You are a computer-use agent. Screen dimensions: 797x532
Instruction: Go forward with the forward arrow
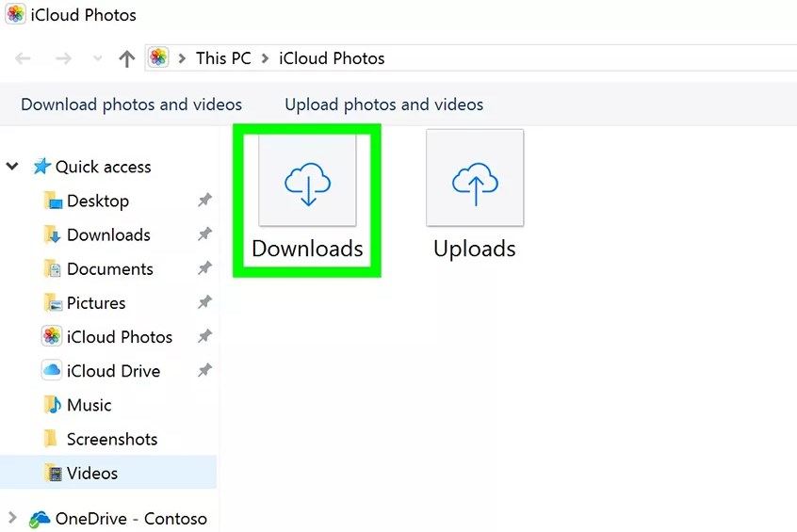pos(63,58)
